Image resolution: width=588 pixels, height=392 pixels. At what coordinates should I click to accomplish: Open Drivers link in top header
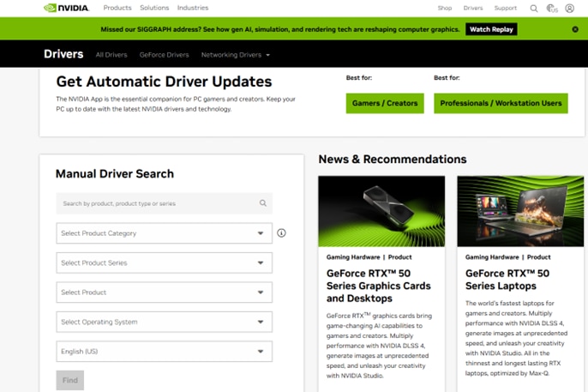473,8
